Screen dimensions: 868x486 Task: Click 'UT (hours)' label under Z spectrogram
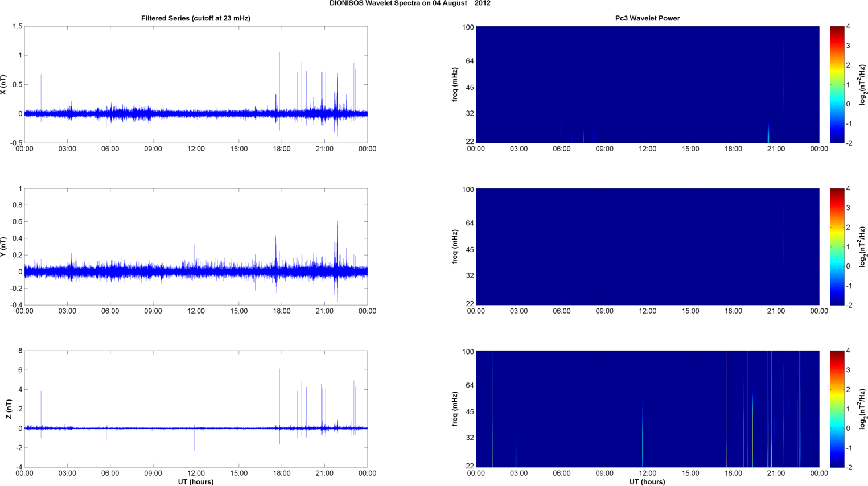pos(647,481)
